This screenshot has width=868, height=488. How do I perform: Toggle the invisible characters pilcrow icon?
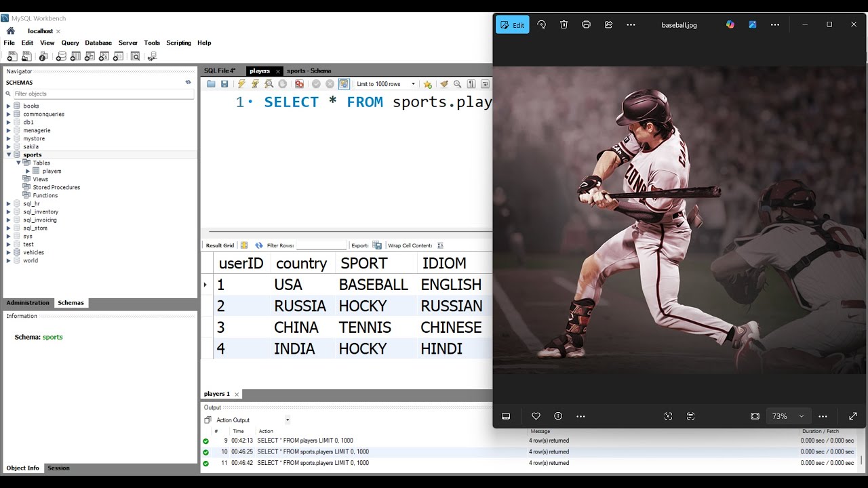coord(471,84)
